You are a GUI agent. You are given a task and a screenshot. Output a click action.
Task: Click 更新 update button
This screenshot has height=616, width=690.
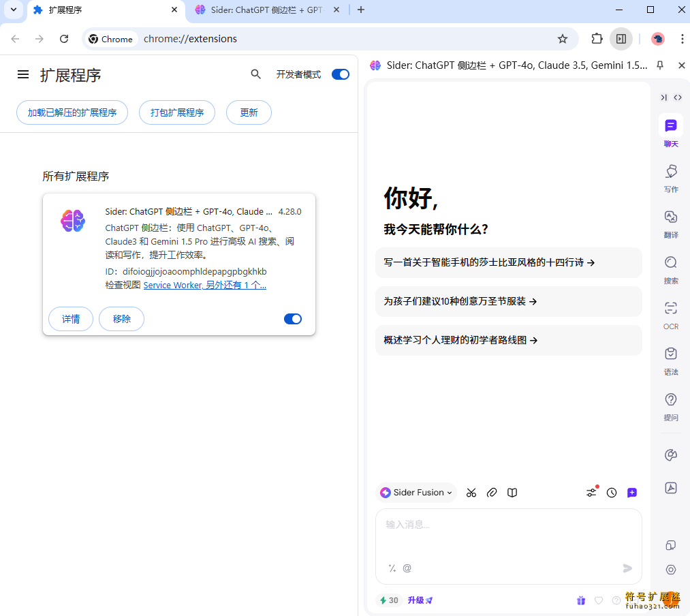click(249, 112)
